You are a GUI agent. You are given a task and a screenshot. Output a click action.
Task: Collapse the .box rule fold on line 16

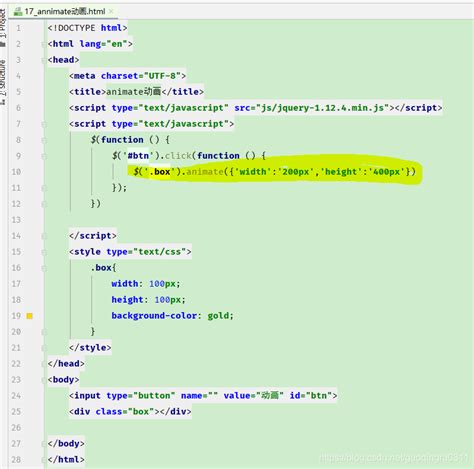44,268
